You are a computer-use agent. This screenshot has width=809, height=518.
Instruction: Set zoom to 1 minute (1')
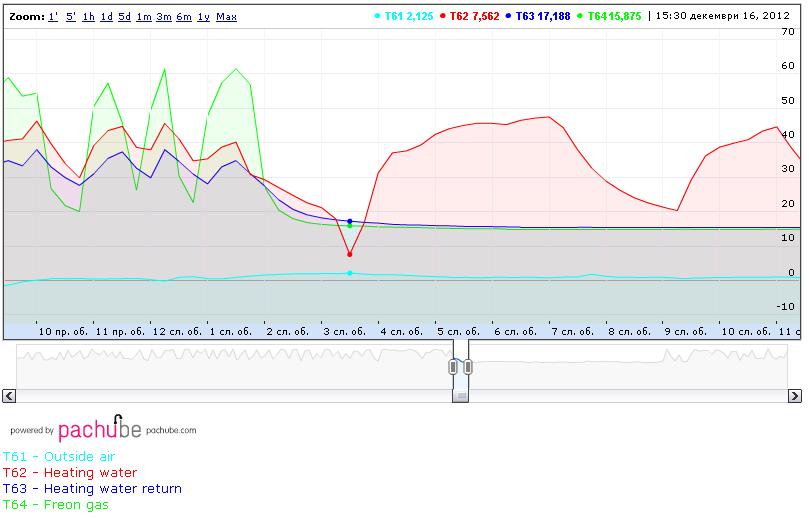point(52,17)
